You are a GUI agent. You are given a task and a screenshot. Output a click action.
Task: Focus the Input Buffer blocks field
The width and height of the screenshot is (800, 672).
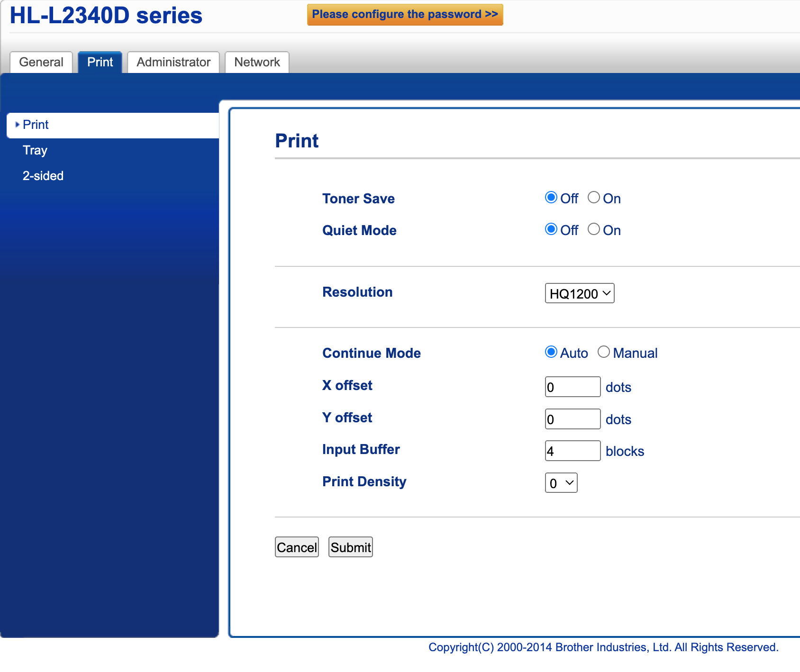coord(573,451)
